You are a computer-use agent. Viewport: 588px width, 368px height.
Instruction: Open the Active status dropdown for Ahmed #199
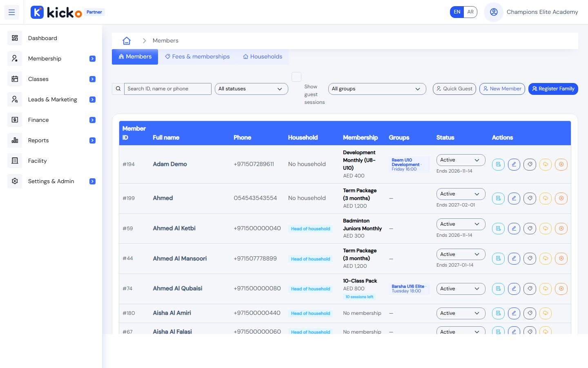point(461,194)
